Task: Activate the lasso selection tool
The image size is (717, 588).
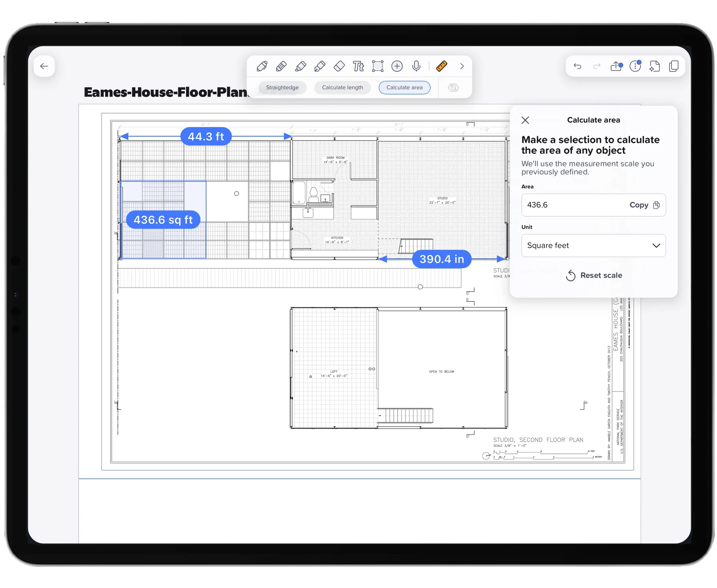Action: pyautogui.click(x=378, y=66)
